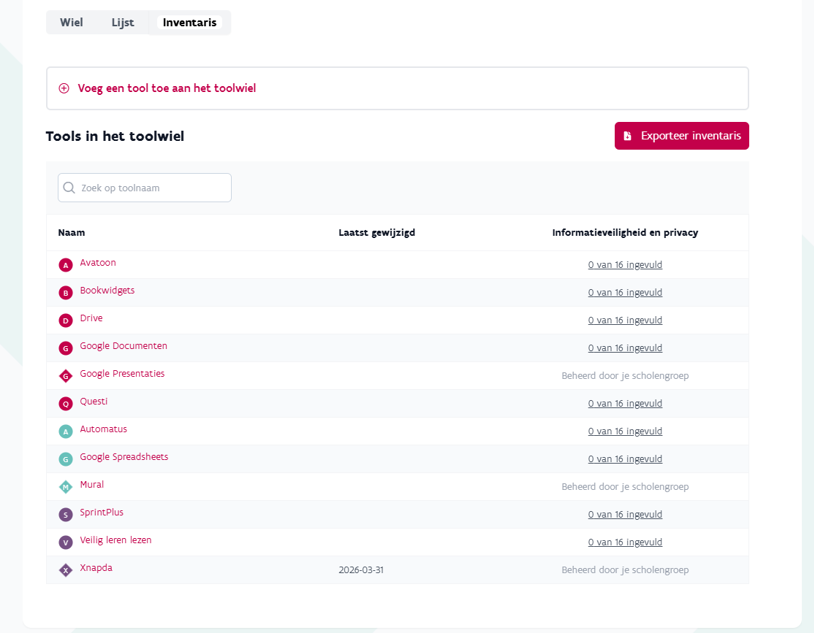Open 'Voeg een tool toe aan het toolwiel'
This screenshot has height=633, width=814.
(167, 88)
